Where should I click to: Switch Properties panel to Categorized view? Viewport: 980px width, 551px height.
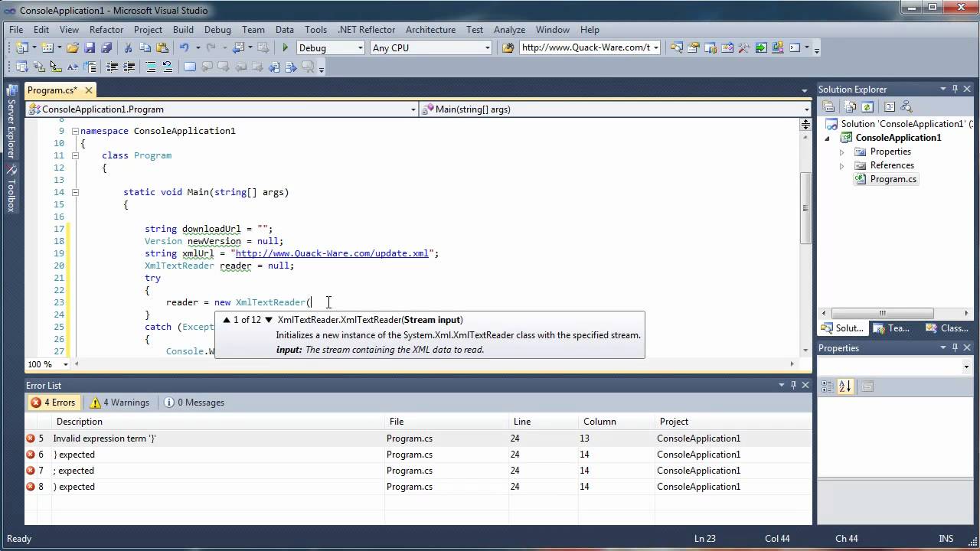(827, 387)
